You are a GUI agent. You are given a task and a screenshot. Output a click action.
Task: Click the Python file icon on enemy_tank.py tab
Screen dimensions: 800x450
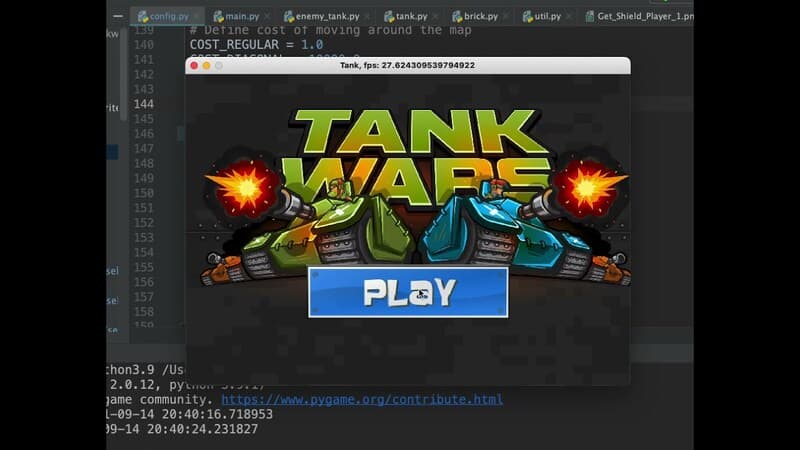(x=289, y=17)
